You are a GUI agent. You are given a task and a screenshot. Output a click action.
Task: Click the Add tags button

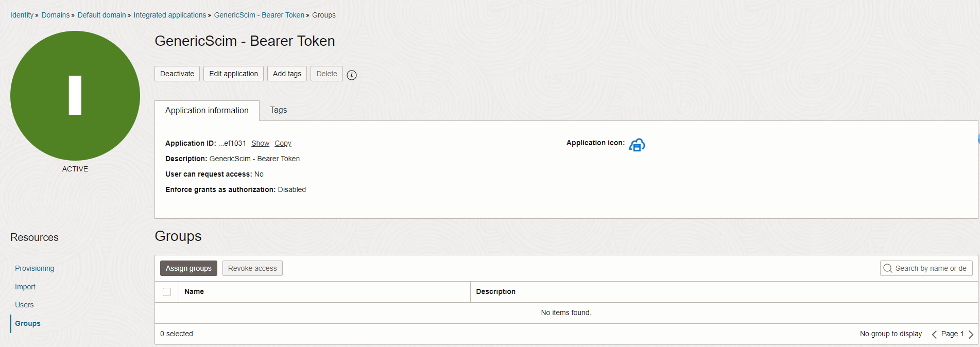click(287, 74)
